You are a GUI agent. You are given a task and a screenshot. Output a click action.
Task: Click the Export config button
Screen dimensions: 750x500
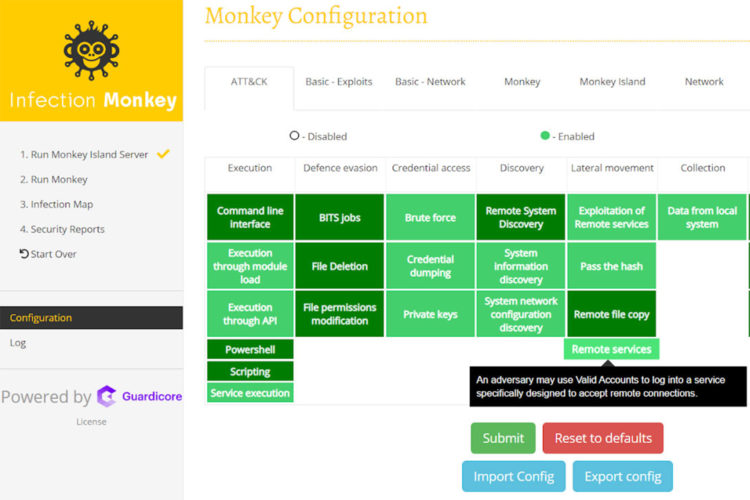pyautogui.click(x=623, y=477)
